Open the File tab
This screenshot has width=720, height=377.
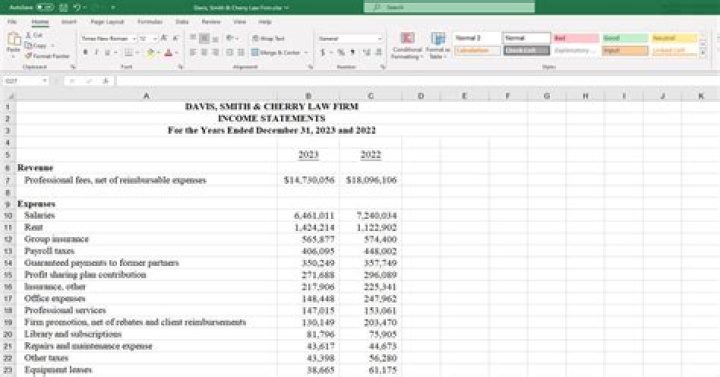coord(12,22)
